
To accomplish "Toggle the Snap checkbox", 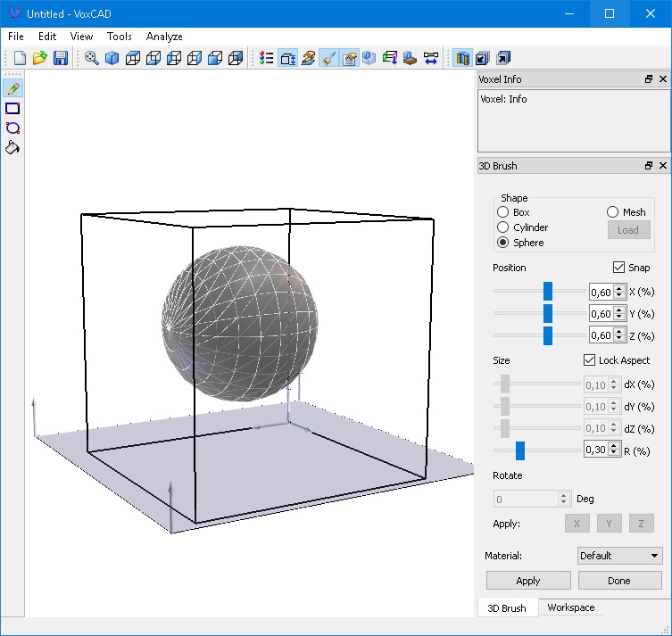I will (618, 268).
